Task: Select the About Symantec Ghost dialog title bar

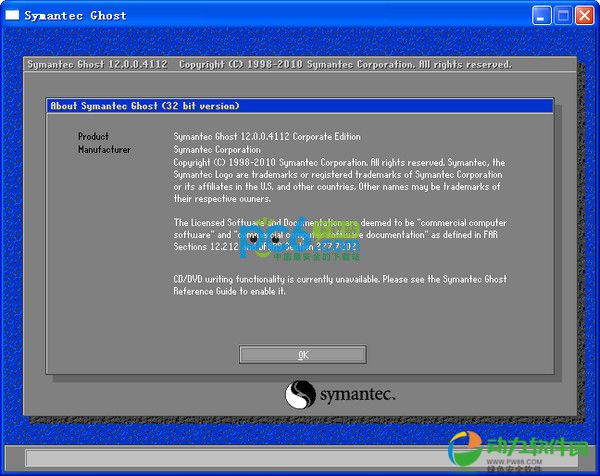Action: click(x=300, y=105)
